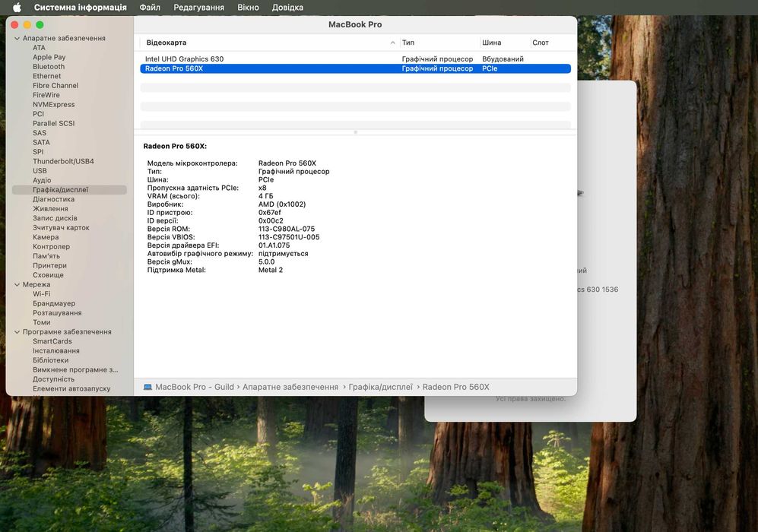Select Аудіо in the sidebar

[42, 180]
